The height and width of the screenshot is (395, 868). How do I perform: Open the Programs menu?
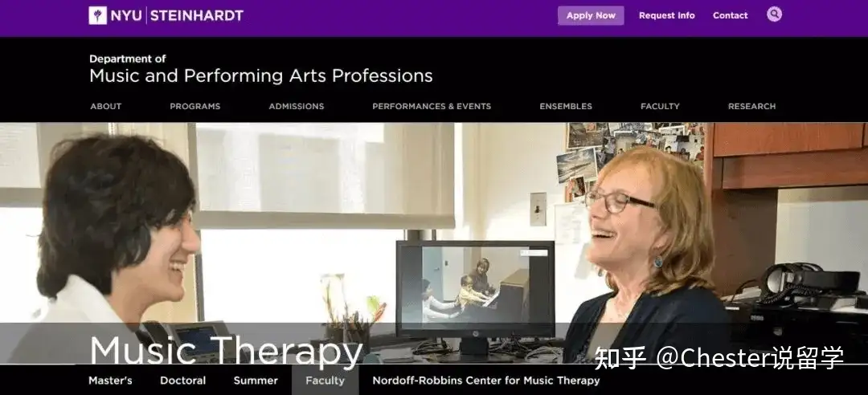point(194,106)
